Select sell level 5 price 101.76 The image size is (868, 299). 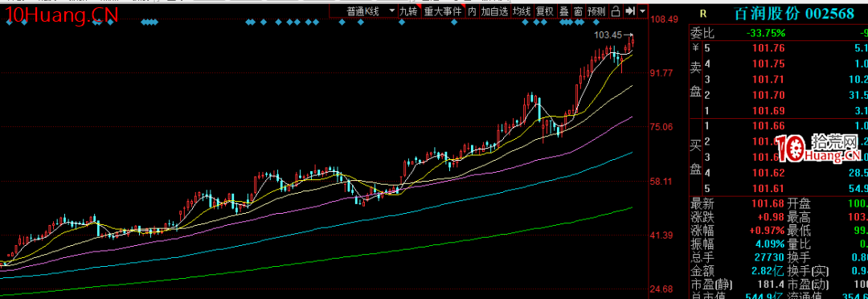(768, 48)
